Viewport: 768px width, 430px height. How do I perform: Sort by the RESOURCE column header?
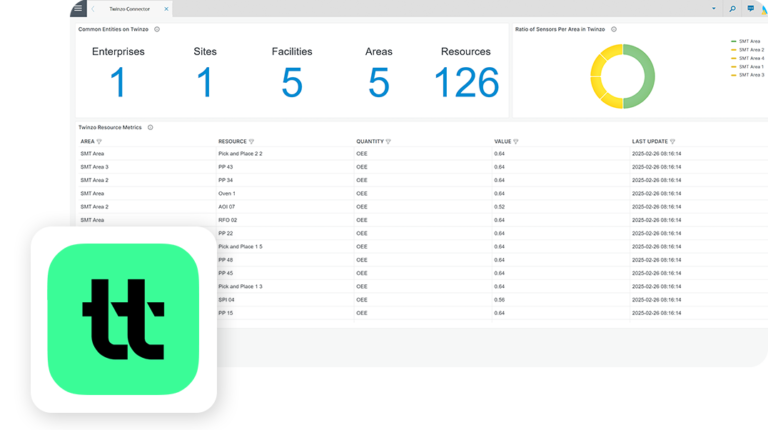(x=232, y=142)
